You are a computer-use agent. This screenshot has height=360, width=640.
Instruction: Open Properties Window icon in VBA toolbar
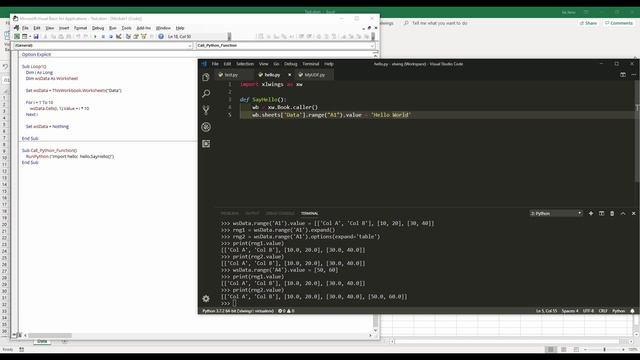tap(136, 37)
